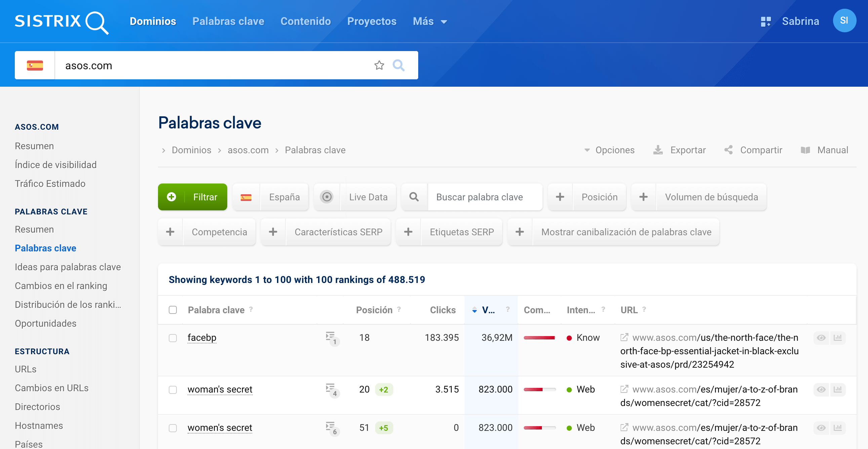This screenshot has height=449, width=868.
Task: Switch to the Contenido tab
Action: (305, 22)
